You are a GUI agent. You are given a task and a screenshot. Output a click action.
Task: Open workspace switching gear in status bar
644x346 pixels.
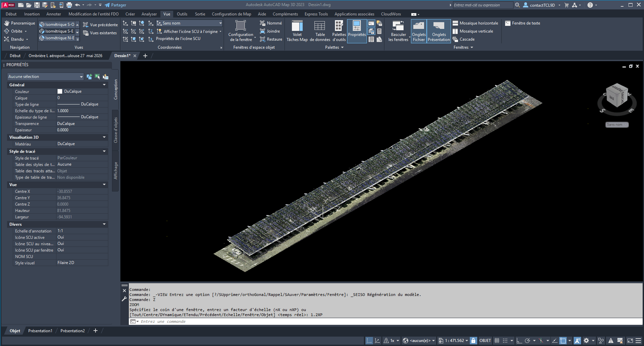tap(586, 341)
